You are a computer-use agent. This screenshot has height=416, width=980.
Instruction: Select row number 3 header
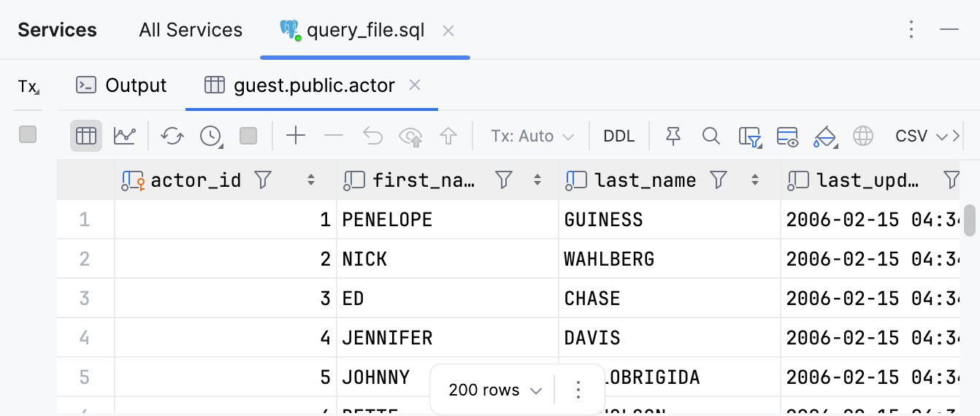(85, 298)
